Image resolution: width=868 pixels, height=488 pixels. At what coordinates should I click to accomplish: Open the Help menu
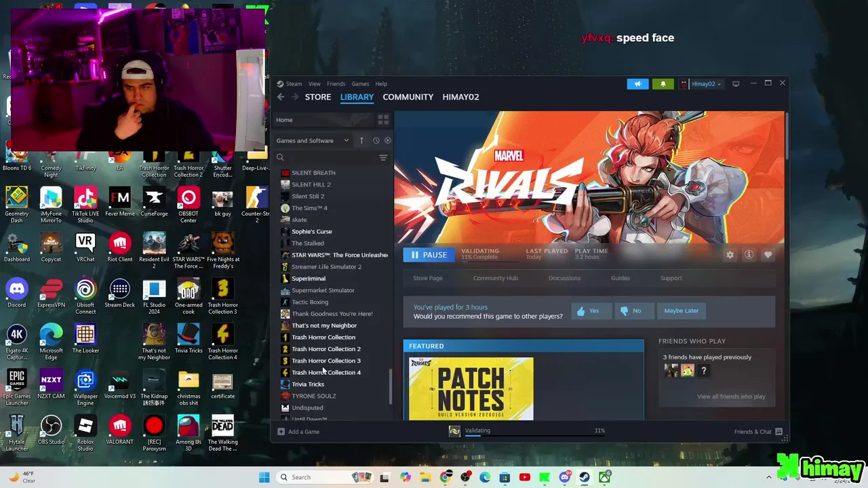coord(381,84)
